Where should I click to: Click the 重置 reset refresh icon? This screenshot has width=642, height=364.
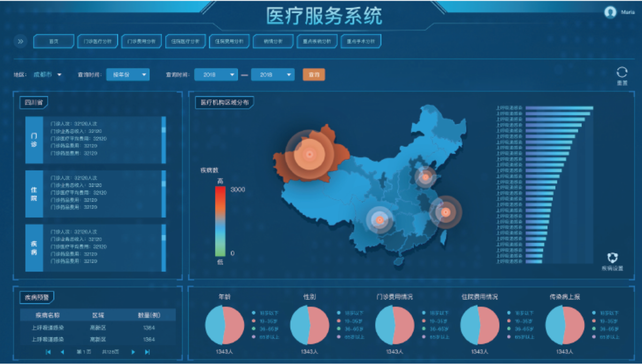(622, 73)
